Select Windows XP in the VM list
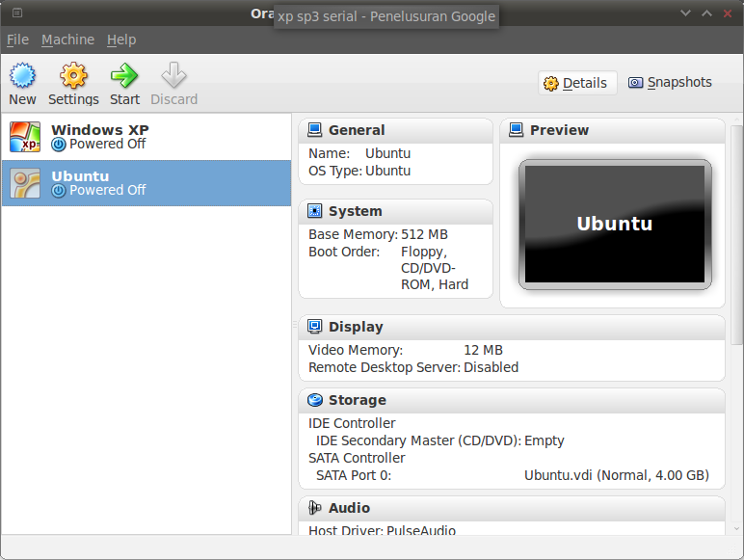The width and height of the screenshot is (744, 560). (x=146, y=137)
